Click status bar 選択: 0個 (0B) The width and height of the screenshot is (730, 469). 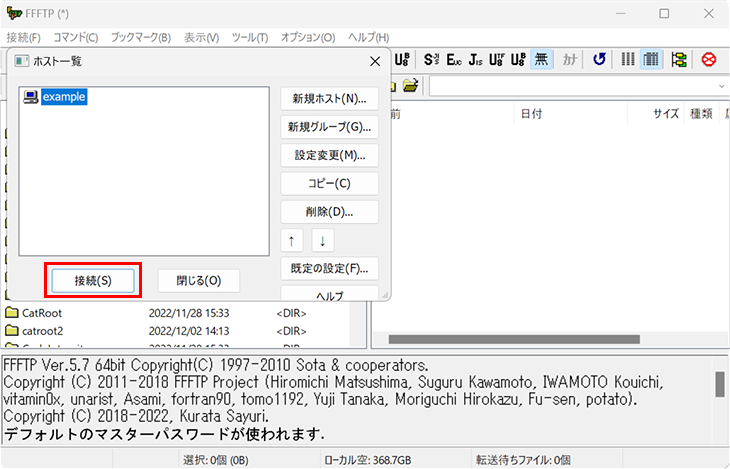click(216, 460)
